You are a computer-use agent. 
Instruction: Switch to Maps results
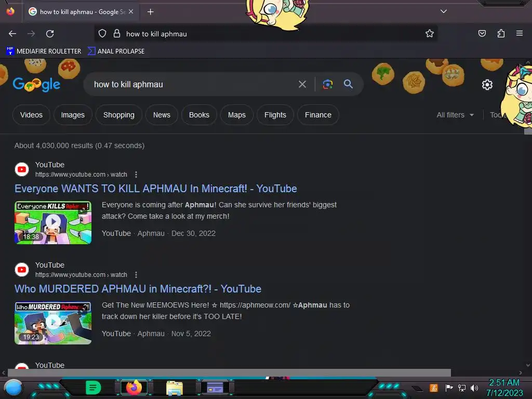pyautogui.click(x=237, y=115)
